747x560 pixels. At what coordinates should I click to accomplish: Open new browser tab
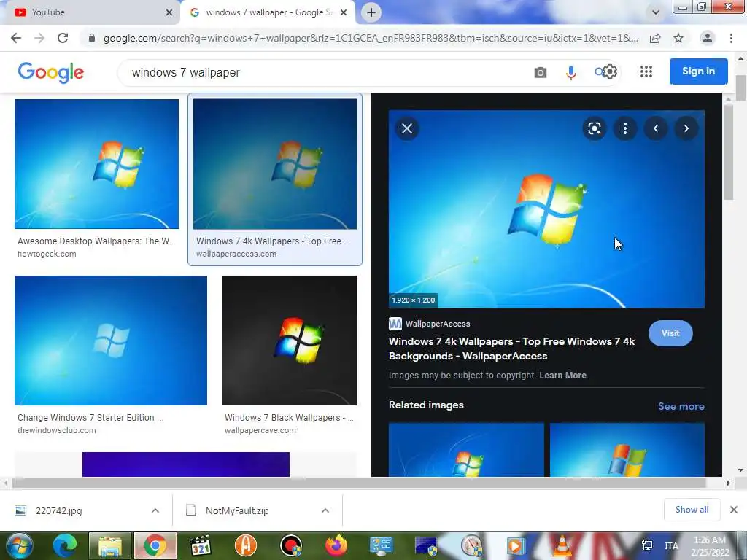click(371, 12)
